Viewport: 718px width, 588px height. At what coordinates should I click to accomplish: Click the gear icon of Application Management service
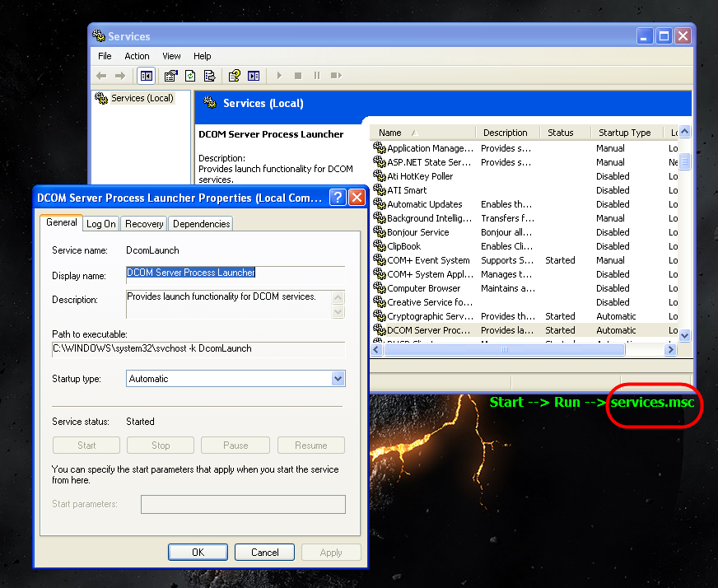click(x=379, y=147)
